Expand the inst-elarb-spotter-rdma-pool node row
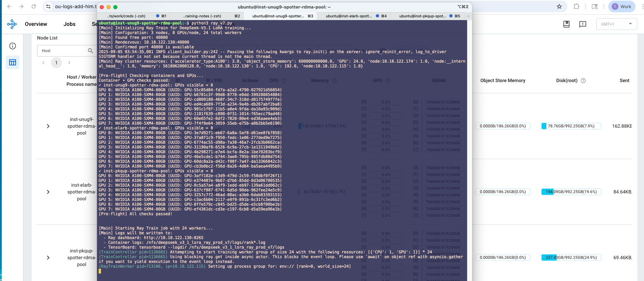The image size is (644, 281). click(x=48, y=192)
